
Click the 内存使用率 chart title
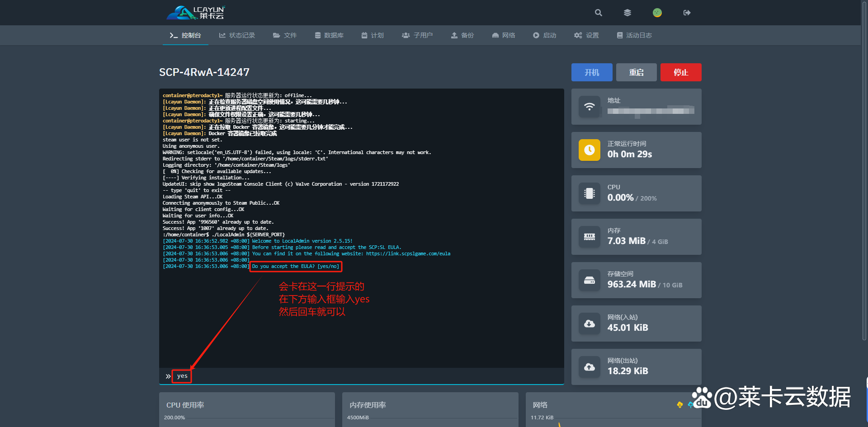[368, 405]
